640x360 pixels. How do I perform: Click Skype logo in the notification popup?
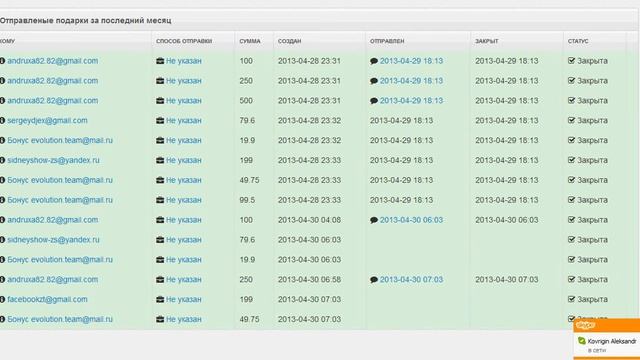[585, 325]
